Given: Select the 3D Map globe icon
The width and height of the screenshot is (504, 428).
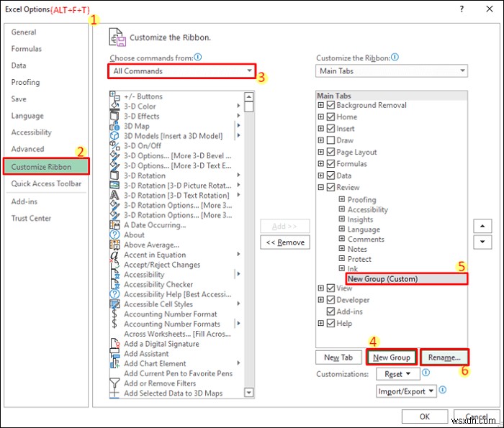Looking at the screenshot, I should click(114, 126).
